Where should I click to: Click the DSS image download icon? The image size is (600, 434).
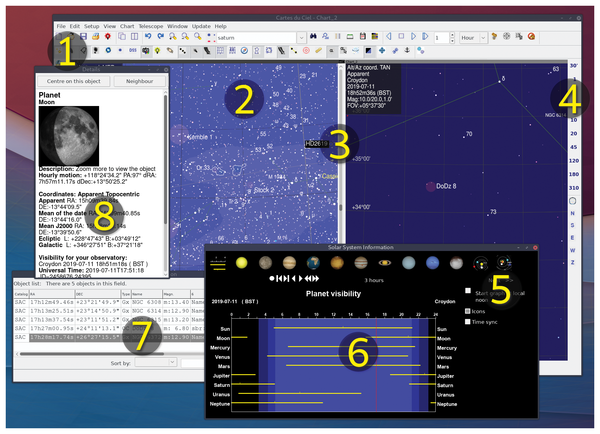[x=133, y=51]
